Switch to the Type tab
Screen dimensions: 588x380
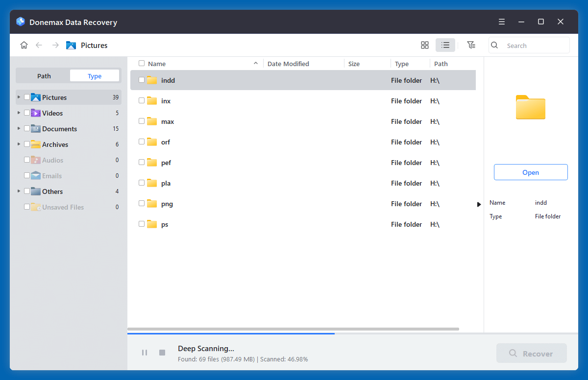click(x=94, y=75)
